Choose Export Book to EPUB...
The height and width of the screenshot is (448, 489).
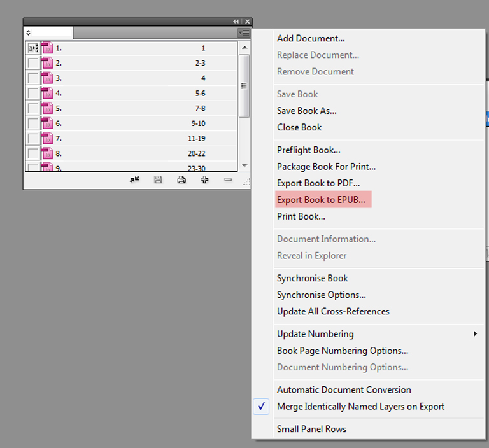coord(321,200)
